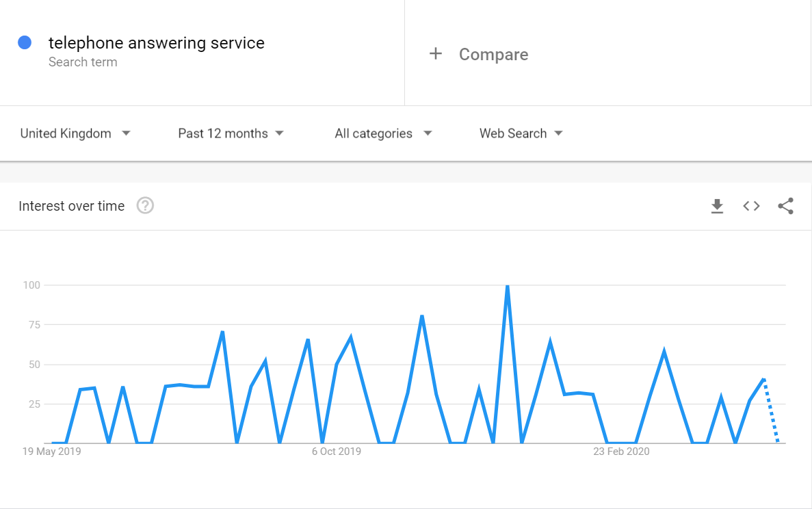Open the embed code icon
The width and height of the screenshot is (812, 509).
(751, 206)
